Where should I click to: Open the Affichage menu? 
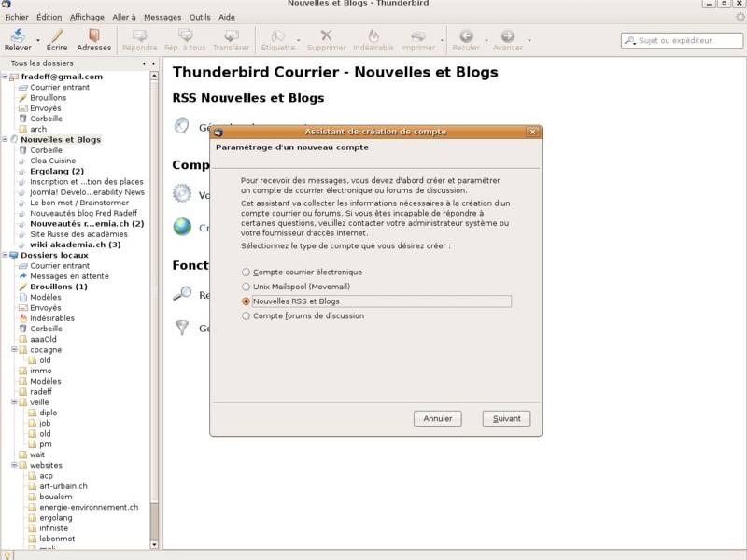[x=87, y=17]
